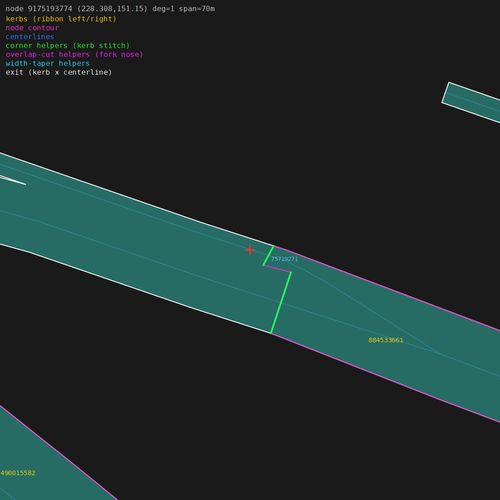Click the 'overlap-cut helpers (fork nose)' legend entry
500x500 pixels.
(74, 54)
